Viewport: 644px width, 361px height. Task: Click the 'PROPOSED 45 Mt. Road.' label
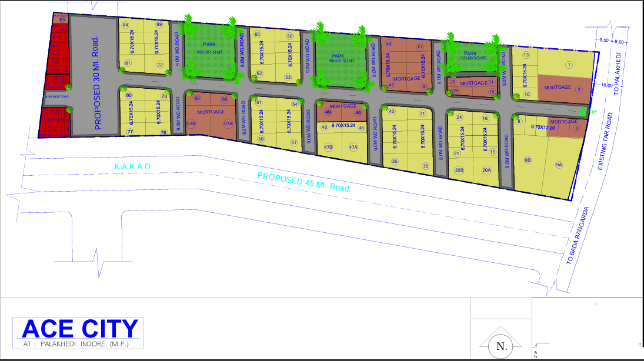304,182
